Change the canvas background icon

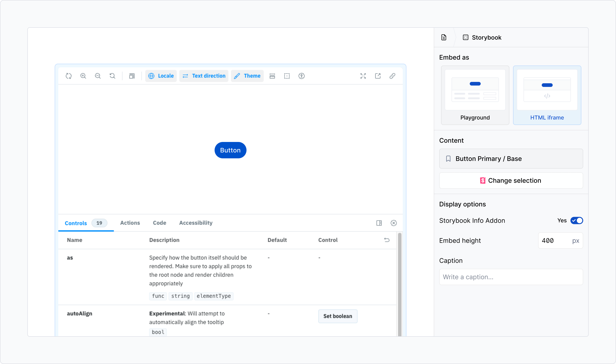[132, 76]
